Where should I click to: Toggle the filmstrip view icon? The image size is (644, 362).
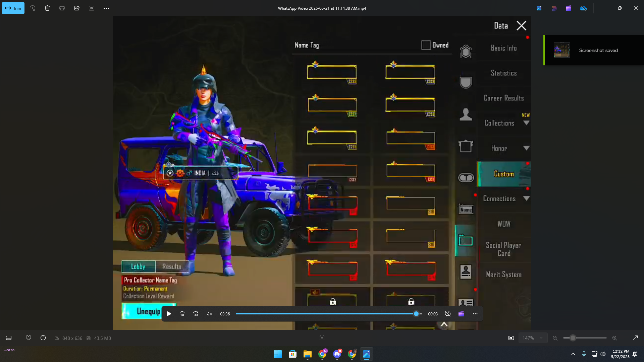point(9,338)
